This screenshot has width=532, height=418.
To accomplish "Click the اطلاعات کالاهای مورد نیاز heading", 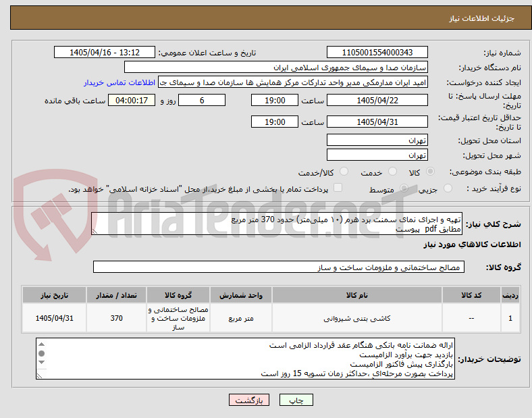I will (472, 244).
